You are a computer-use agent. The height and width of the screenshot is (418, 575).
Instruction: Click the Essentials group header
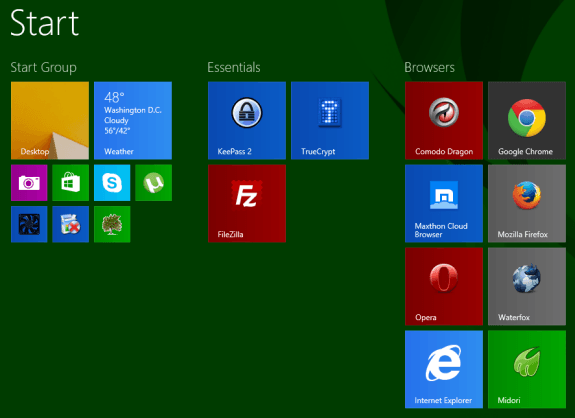point(234,67)
